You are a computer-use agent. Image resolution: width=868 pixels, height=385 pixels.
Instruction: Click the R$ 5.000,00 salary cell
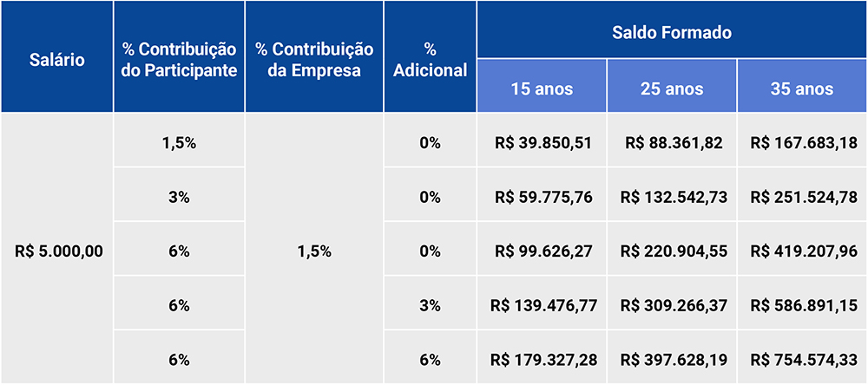click(x=57, y=251)
